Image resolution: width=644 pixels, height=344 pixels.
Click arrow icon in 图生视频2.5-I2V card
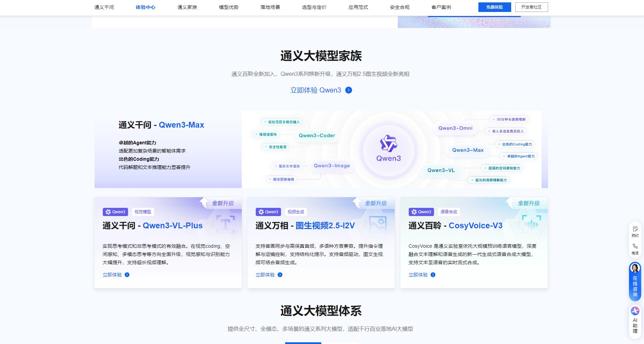[280, 275]
